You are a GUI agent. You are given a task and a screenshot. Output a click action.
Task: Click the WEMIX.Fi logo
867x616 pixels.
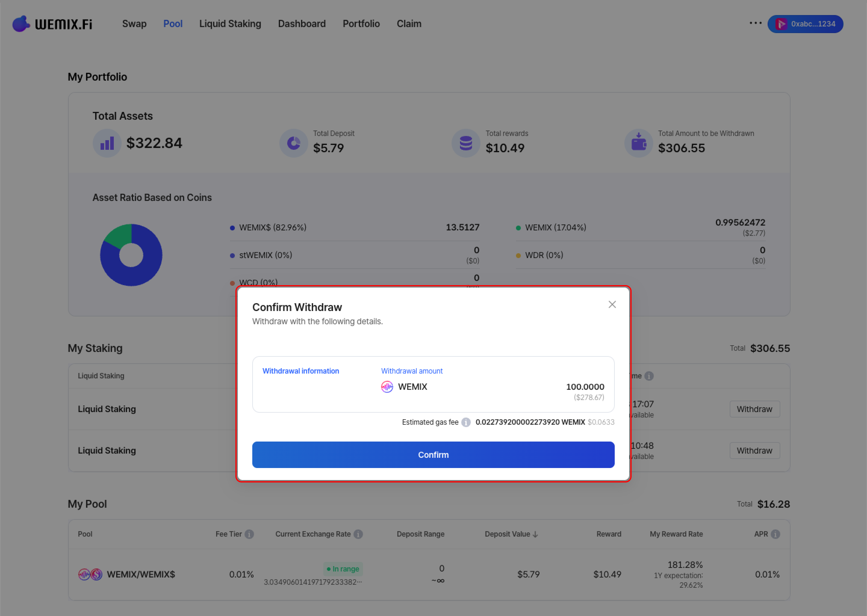[x=52, y=24]
